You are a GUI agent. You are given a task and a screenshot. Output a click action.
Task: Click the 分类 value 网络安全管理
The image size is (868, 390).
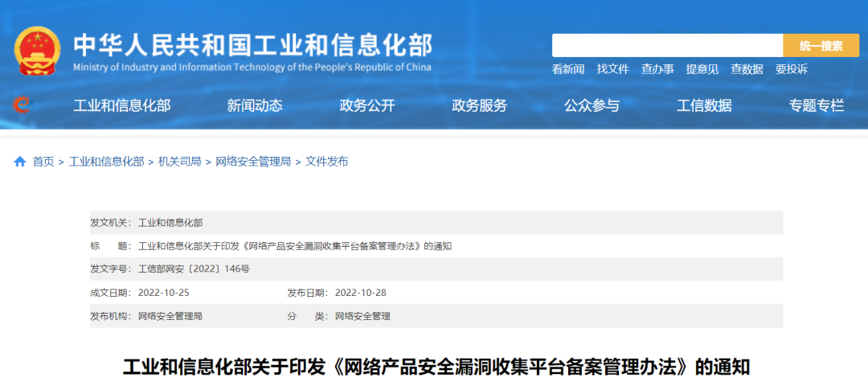[x=362, y=316]
